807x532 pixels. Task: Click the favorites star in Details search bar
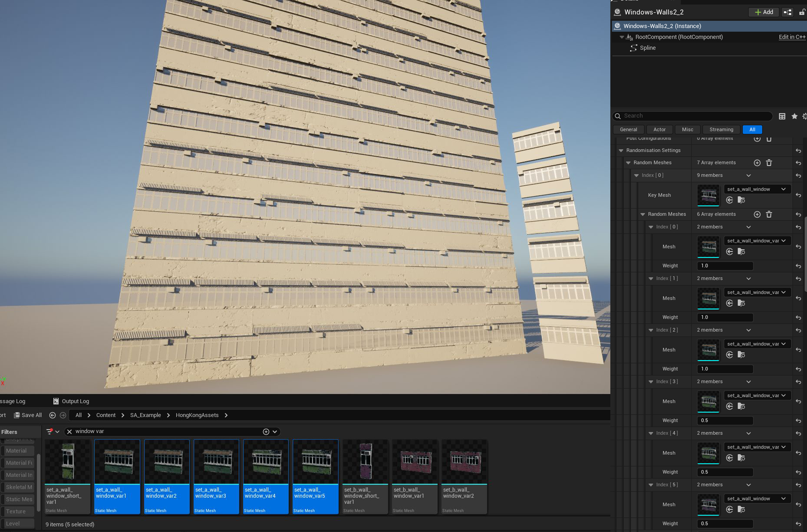pyautogui.click(x=794, y=116)
